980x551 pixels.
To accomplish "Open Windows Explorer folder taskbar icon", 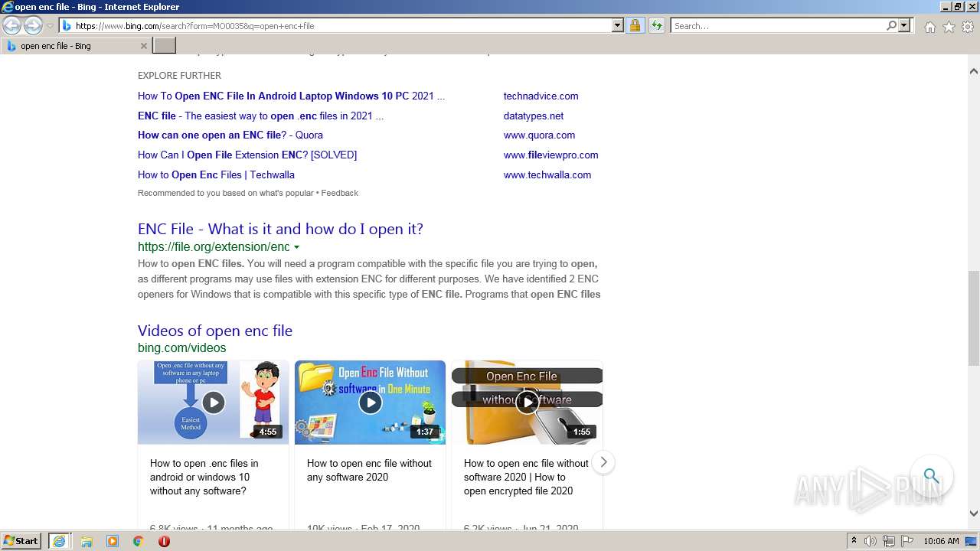I will (87, 541).
